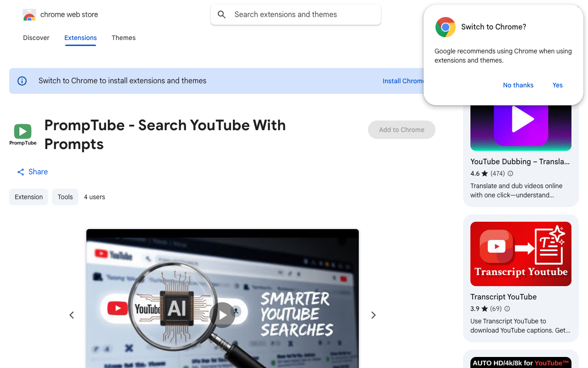Viewport: 588px width, 368px height.
Task: Click the info icon in the blue banner
Action: point(22,81)
